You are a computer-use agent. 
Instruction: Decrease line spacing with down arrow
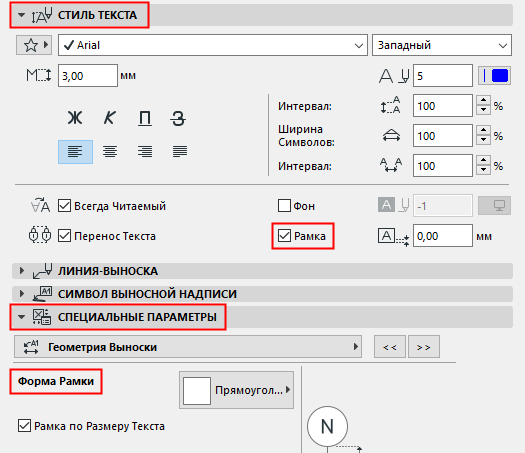(x=483, y=110)
